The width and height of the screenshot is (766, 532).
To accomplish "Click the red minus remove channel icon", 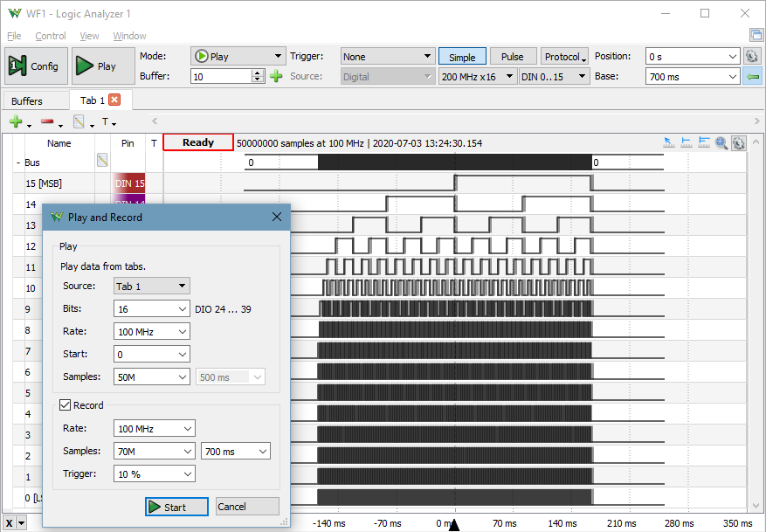I will point(49,122).
